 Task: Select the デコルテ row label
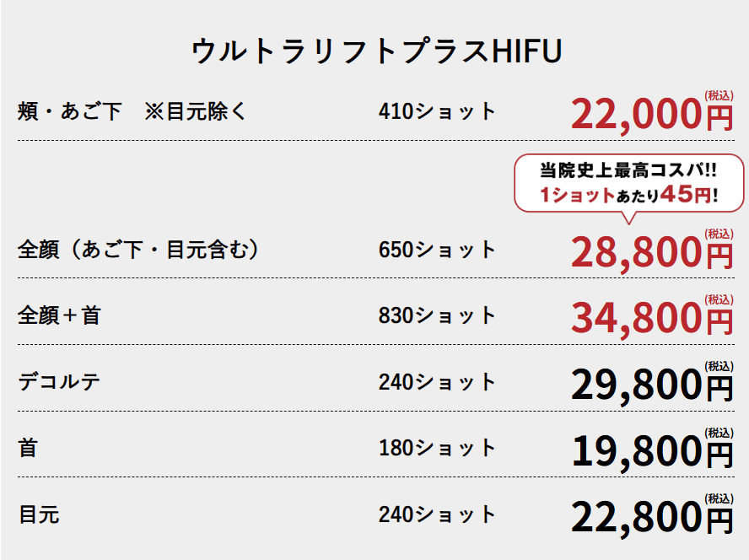point(59,382)
